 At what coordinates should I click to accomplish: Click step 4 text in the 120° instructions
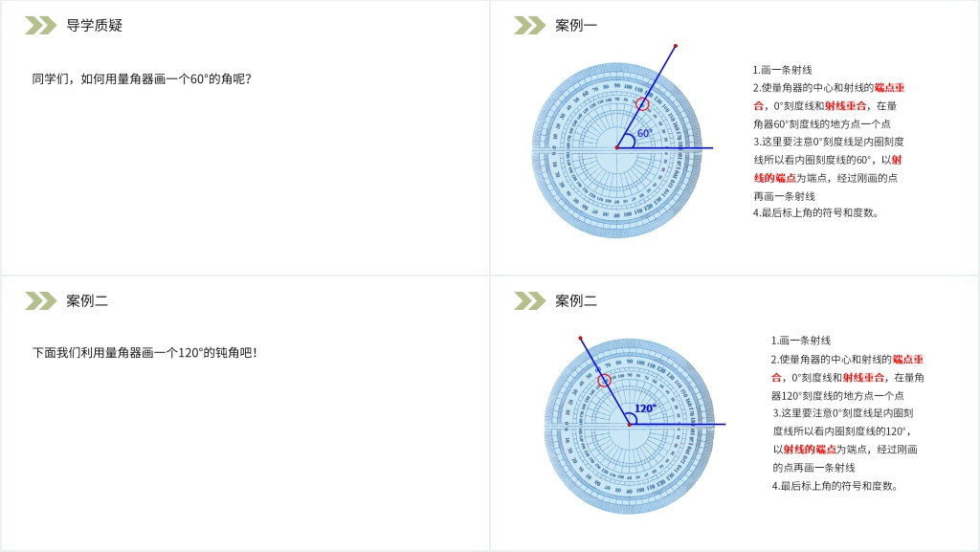click(835, 486)
